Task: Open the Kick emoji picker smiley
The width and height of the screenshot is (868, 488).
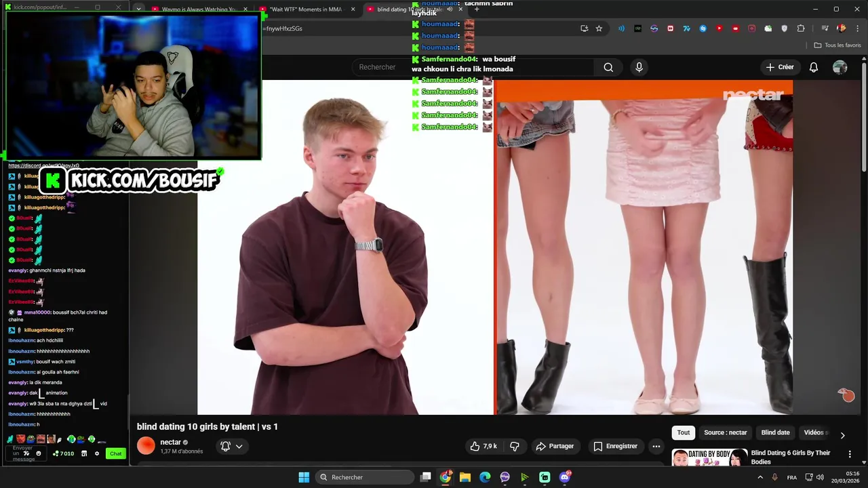Action: click(x=39, y=453)
